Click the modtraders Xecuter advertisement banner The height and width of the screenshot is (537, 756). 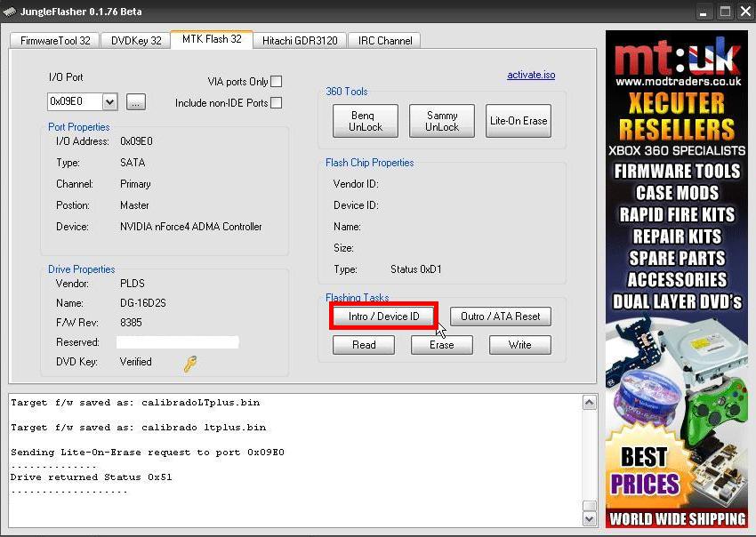[677, 280]
